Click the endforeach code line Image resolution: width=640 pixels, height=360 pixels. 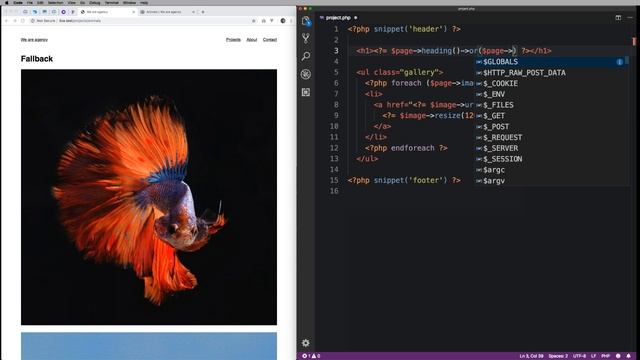pyautogui.click(x=406, y=148)
